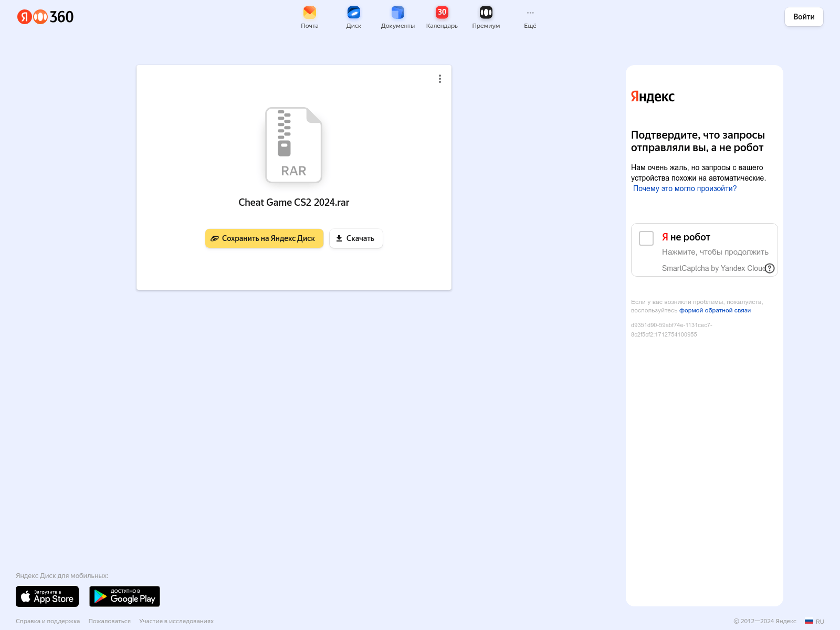Screen dimensions: 840x630
Task: Open Участие в исследованиях footer link
Action: 176,621
